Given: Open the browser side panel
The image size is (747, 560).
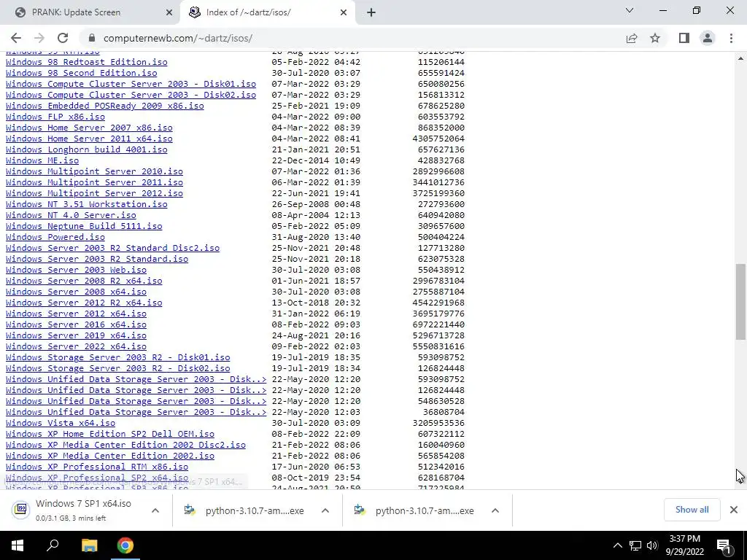Looking at the screenshot, I should click(684, 38).
